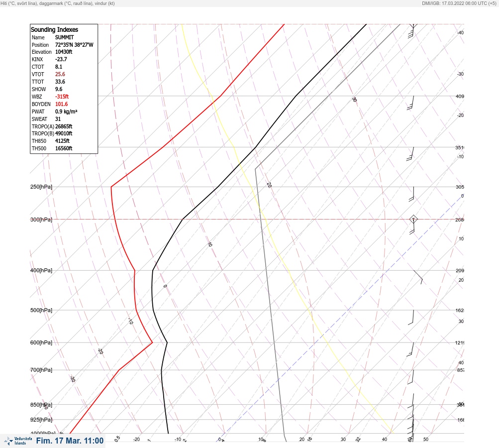This screenshot has width=499, height=448.
Task: Click the '300[hPa]' pressure label
Action: 41,220
